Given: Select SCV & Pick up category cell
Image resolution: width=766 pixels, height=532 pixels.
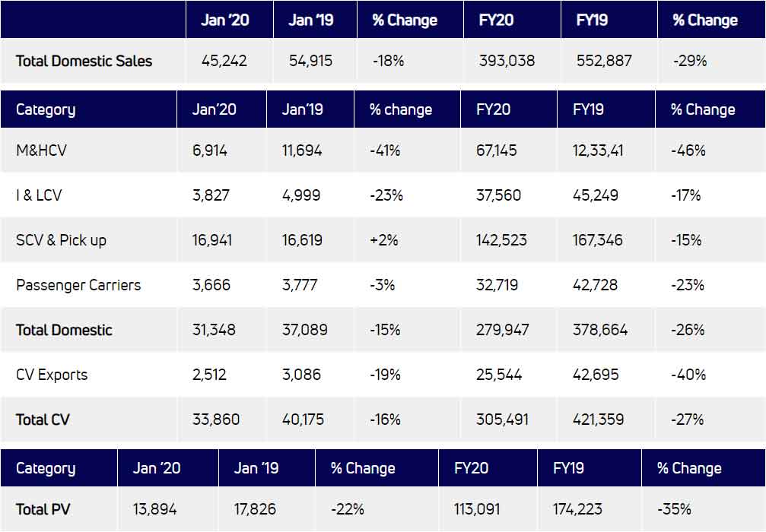Looking at the screenshot, I should tap(61, 240).
